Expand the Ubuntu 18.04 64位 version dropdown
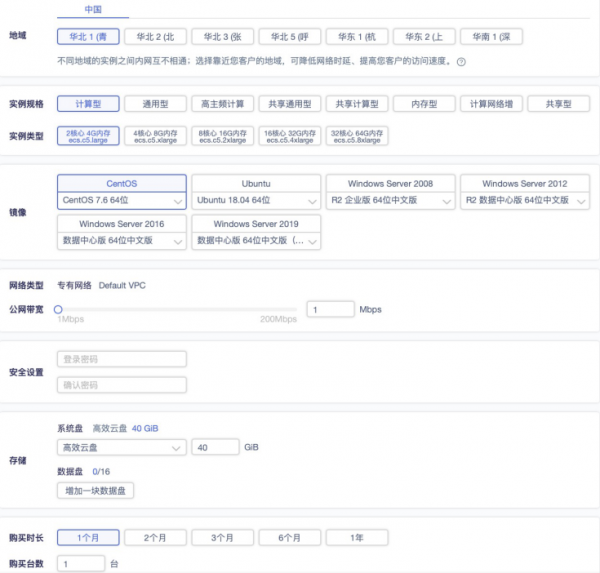This screenshot has height=573, width=600. (256, 200)
